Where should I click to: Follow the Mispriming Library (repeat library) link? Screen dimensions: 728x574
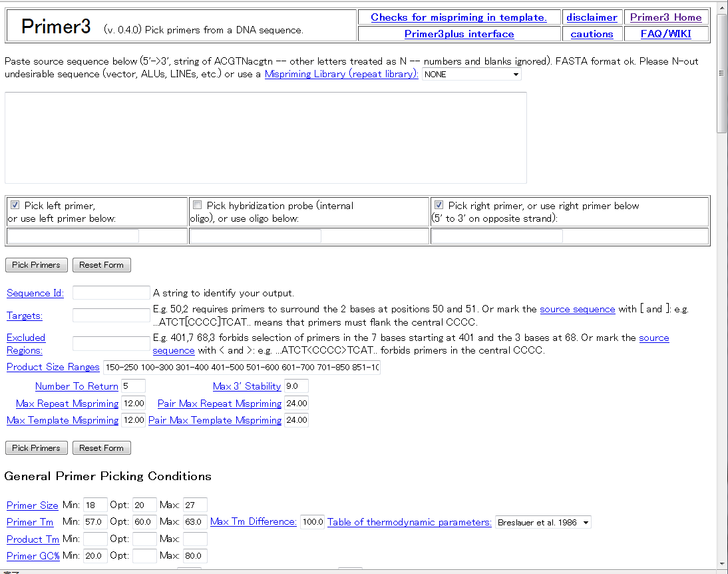[341, 74]
